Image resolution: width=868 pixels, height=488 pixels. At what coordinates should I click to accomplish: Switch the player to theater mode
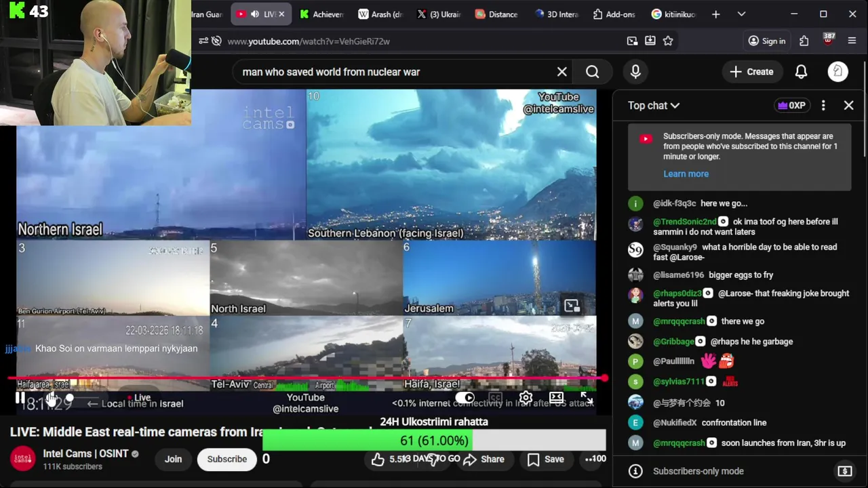click(x=556, y=398)
